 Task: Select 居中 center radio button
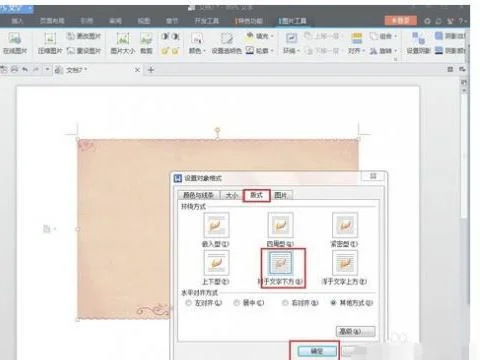(x=237, y=303)
